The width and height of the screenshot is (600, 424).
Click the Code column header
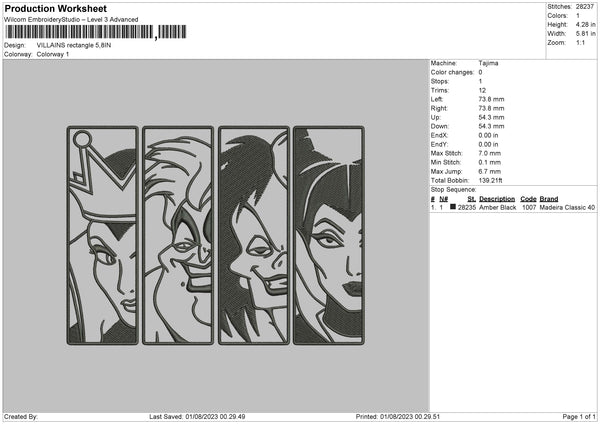[x=528, y=199]
